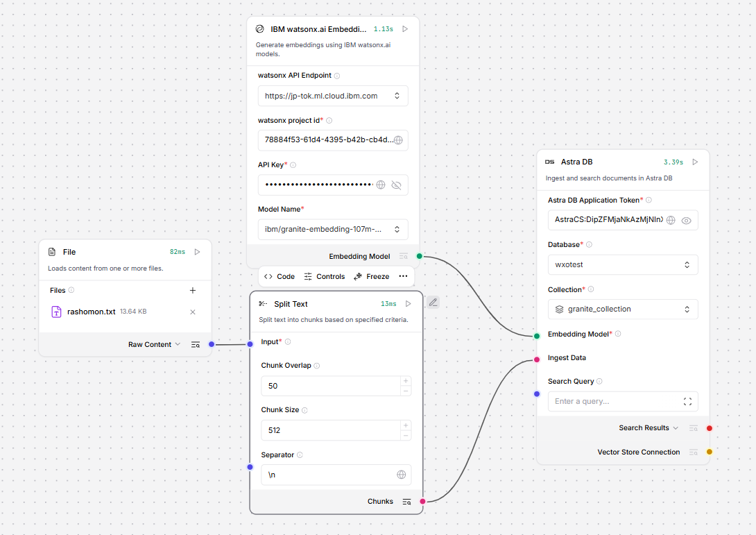Open info tooltip for watsonx project id
Image resolution: width=756 pixels, height=535 pixels.
pyautogui.click(x=329, y=121)
